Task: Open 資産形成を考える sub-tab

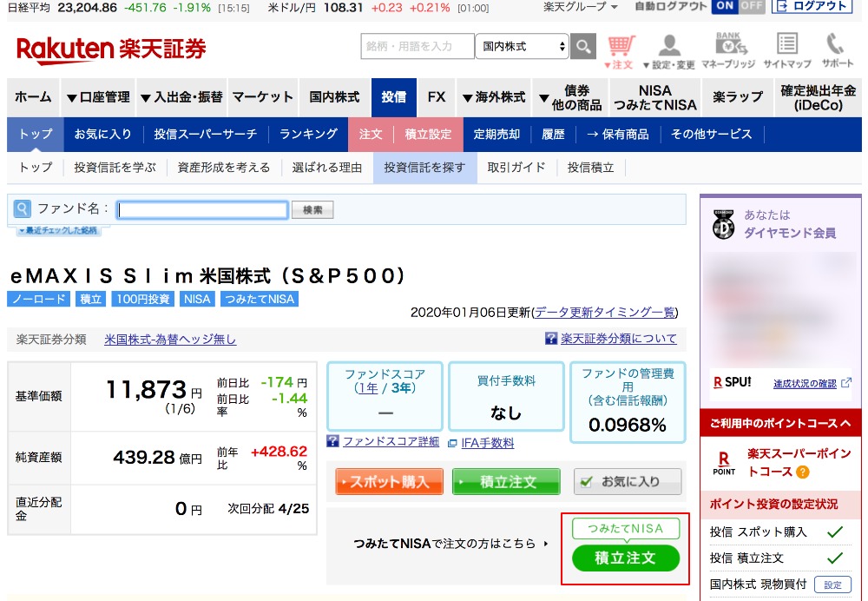Action: pyautogui.click(x=224, y=168)
